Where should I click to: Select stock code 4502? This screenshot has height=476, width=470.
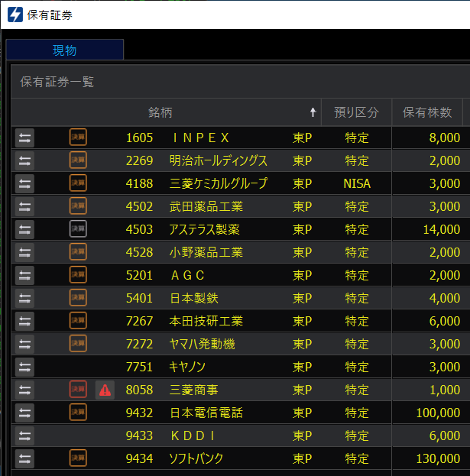[x=139, y=207]
